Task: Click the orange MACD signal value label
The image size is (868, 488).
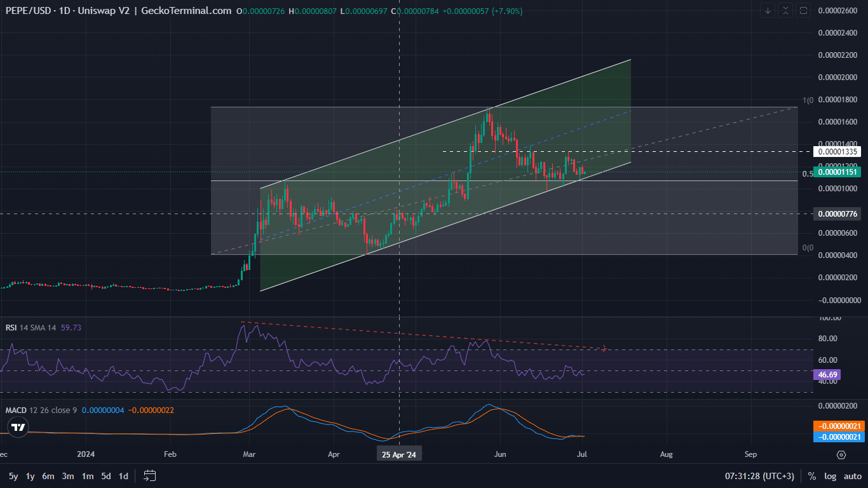Action: (x=838, y=426)
